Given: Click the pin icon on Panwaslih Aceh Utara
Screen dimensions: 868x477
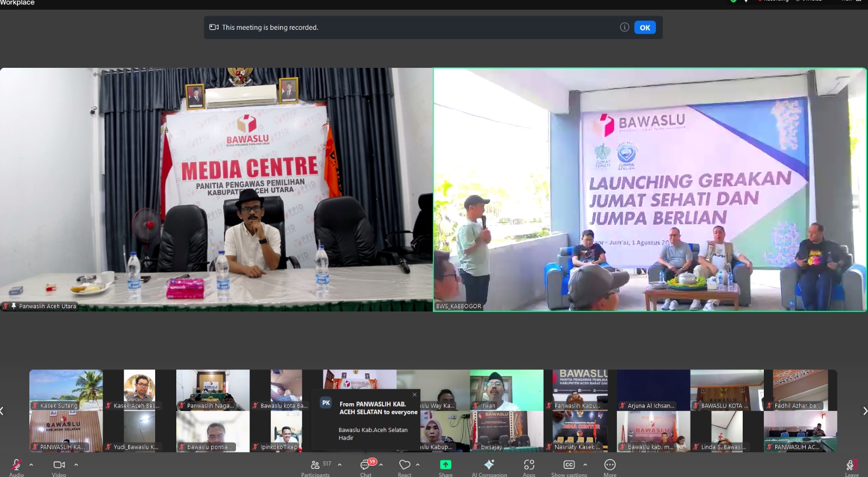Looking at the screenshot, I should coord(14,306).
